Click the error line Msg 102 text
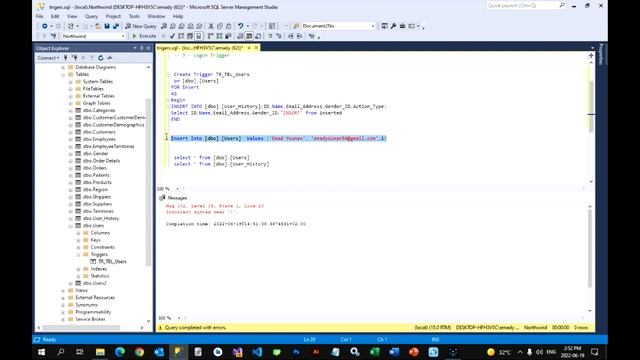The width and height of the screenshot is (640, 360). point(215,206)
